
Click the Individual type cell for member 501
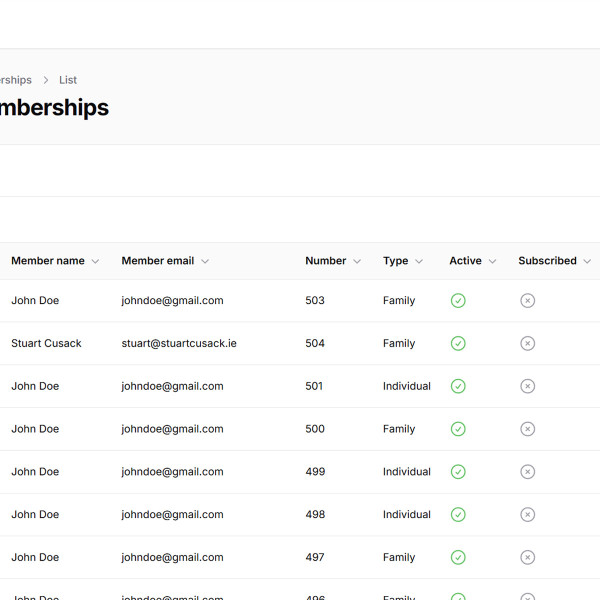tap(406, 386)
